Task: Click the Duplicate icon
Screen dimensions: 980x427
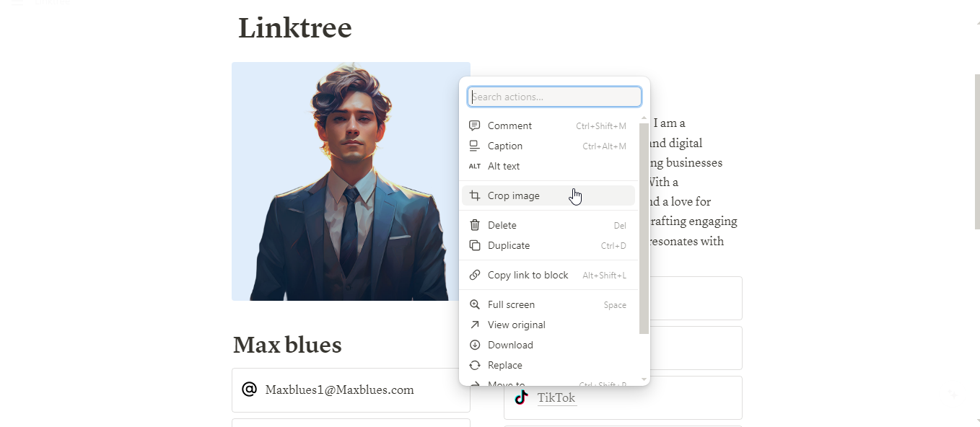Action: [x=474, y=245]
